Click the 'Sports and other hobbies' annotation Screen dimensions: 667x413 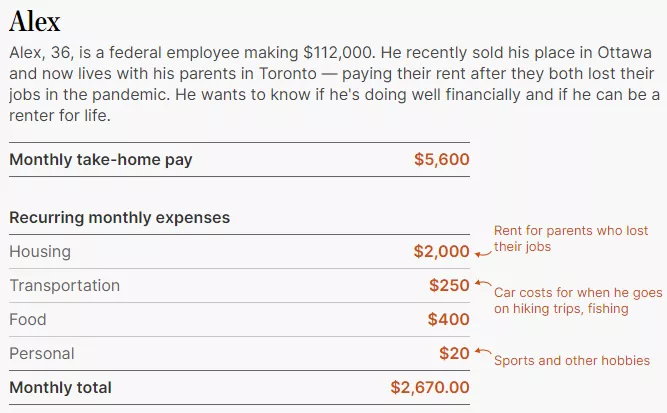572,361
